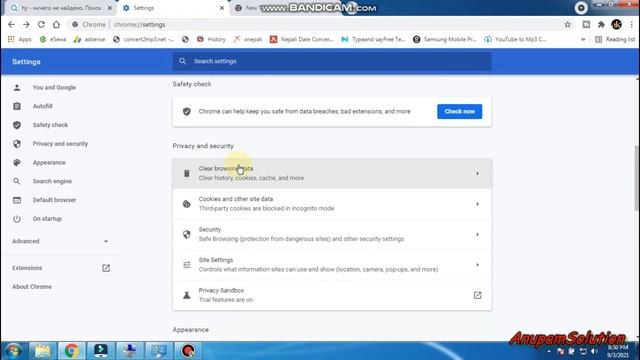Open the adsense bookmark
Viewport: 640px width, 360px height.
click(89, 39)
